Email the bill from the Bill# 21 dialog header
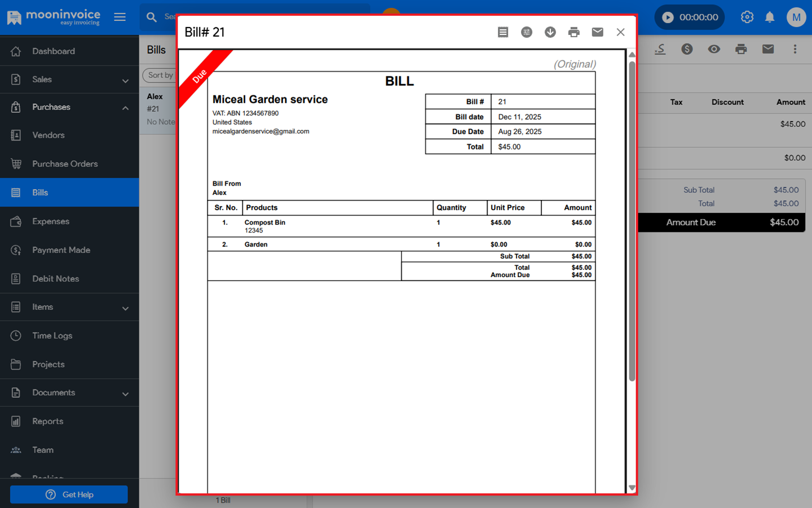Screen dimensions: 812x508 click(598, 32)
